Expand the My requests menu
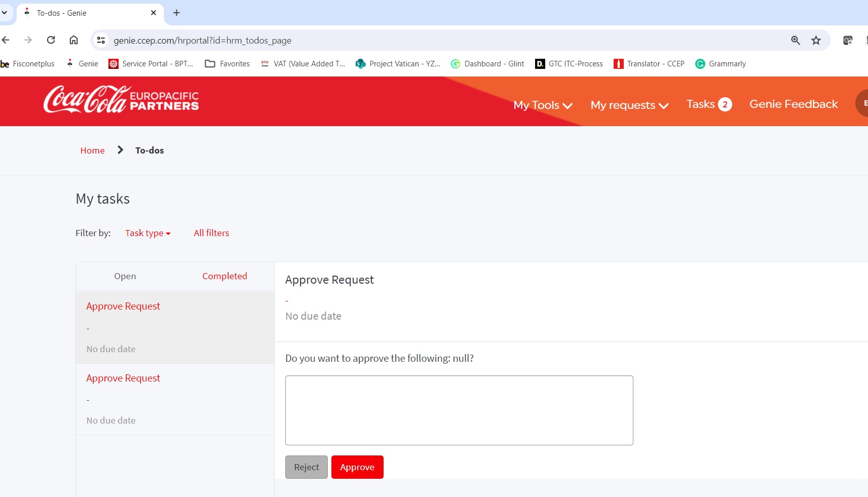The width and height of the screenshot is (868, 497). click(629, 105)
